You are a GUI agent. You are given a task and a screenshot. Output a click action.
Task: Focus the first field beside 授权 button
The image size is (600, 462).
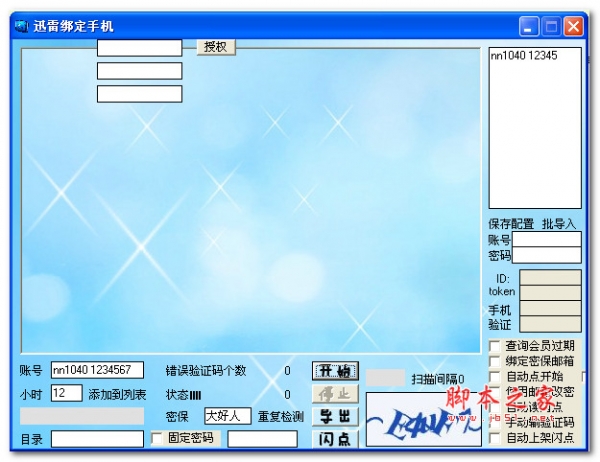(140, 48)
